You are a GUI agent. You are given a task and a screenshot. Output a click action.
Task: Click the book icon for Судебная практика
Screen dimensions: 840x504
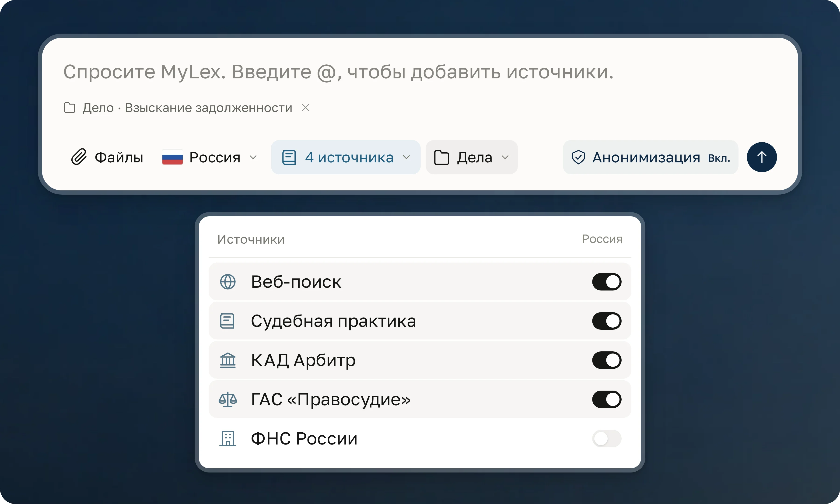click(x=227, y=321)
